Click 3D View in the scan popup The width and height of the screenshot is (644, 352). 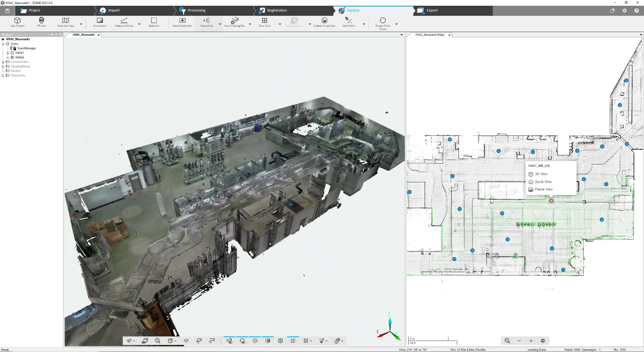click(x=541, y=174)
